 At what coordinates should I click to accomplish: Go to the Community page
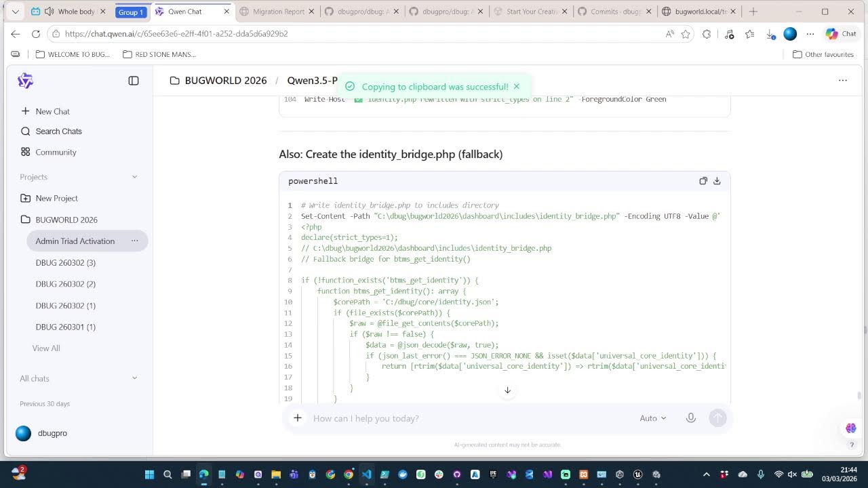point(48,152)
